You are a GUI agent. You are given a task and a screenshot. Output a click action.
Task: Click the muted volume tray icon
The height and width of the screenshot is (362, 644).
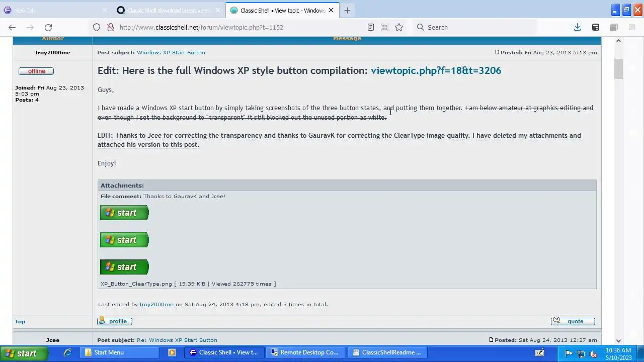593,353
